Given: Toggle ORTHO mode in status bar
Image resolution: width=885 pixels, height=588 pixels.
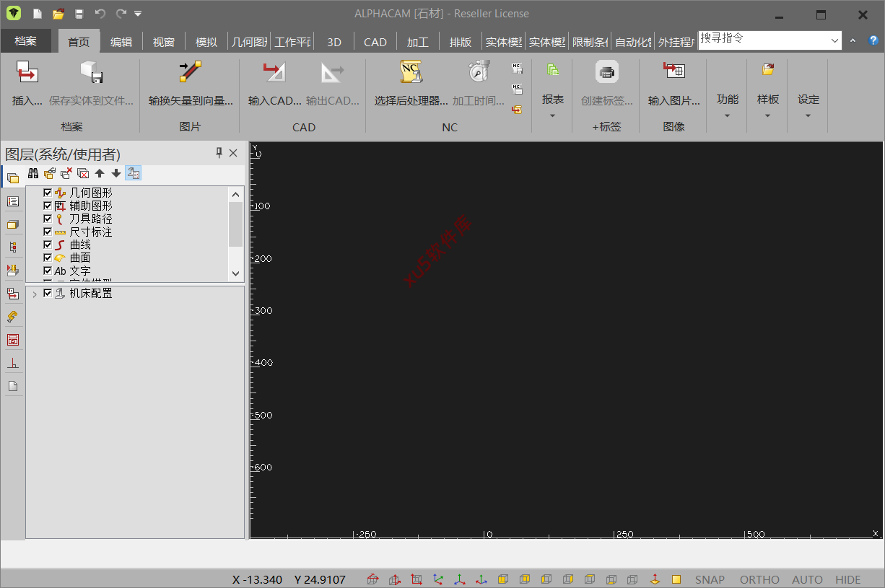Looking at the screenshot, I should pyautogui.click(x=759, y=579).
